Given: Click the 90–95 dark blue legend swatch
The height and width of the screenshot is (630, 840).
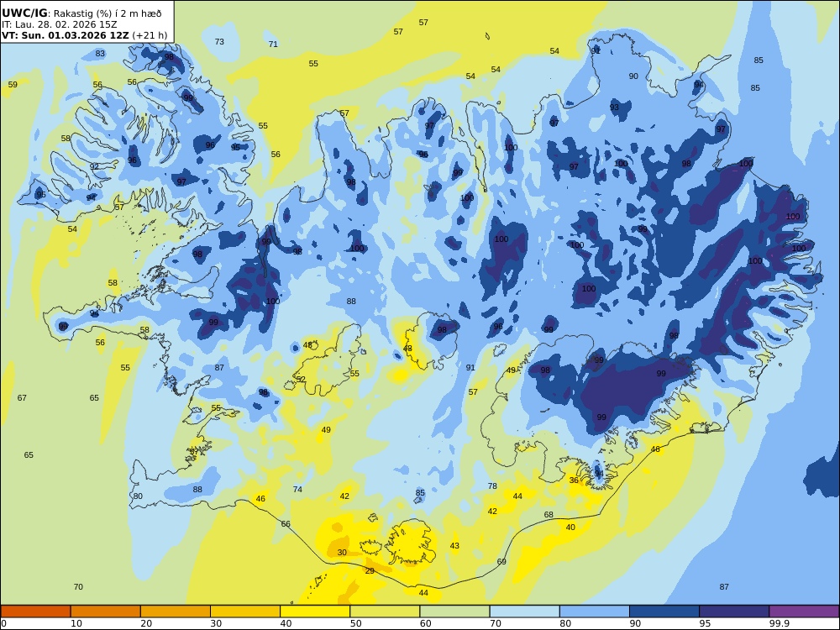Looking at the screenshot, I should tap(664, 612).
